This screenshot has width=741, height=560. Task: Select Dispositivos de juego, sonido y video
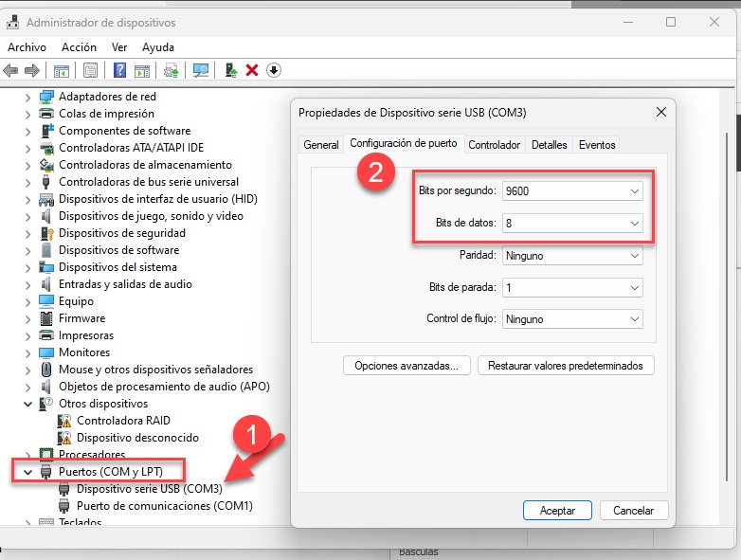(151, 216)
